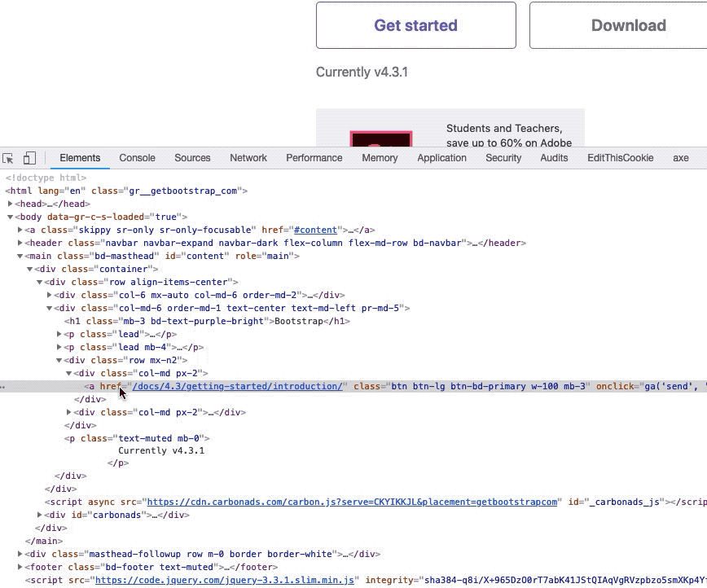Open the Application tab

(x=441, y=158)
